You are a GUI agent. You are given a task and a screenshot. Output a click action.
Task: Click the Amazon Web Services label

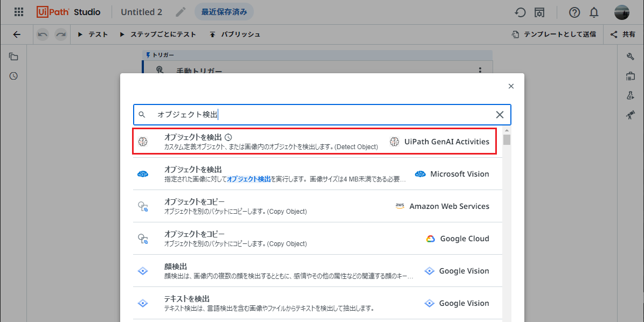coord(449,206)
